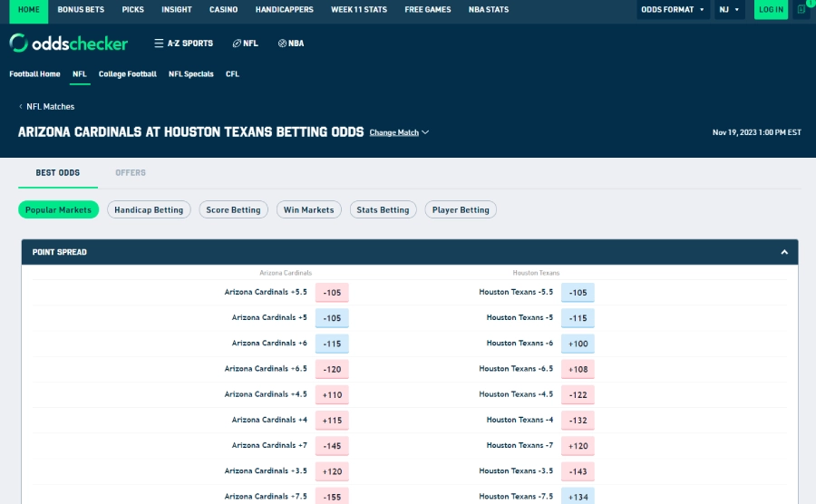Select the NFL sub-navigation tab
The width and height of the screenshot is (816, 504).
point(80,73)
